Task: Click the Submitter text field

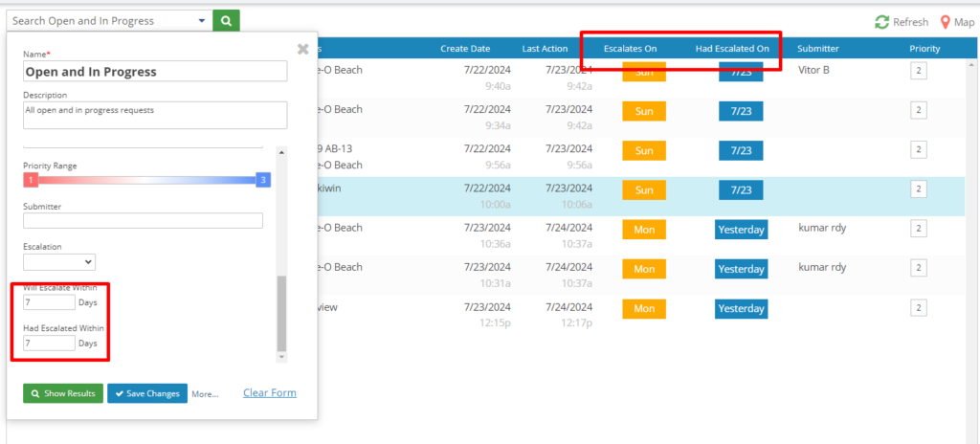Action: click(143, 221)
